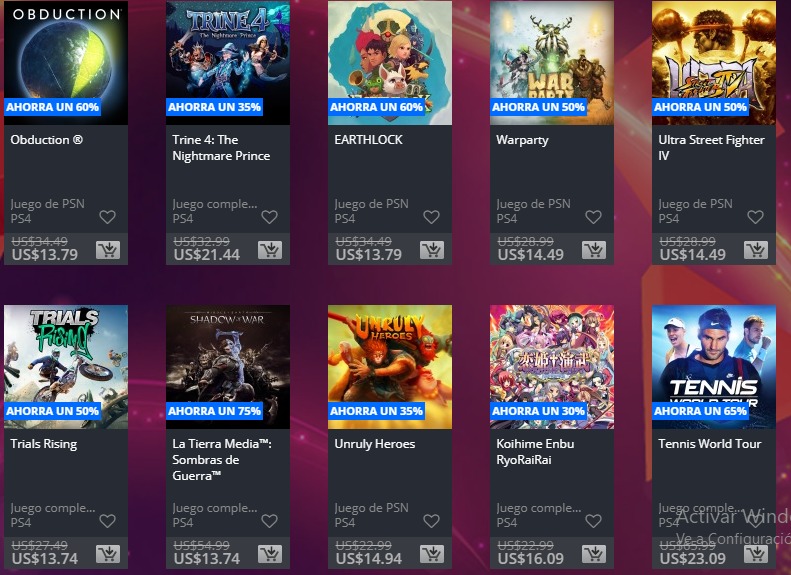Add Trine 4 to the shopping cart
Screen dimensions: 791x575
(x=270, y=250)
